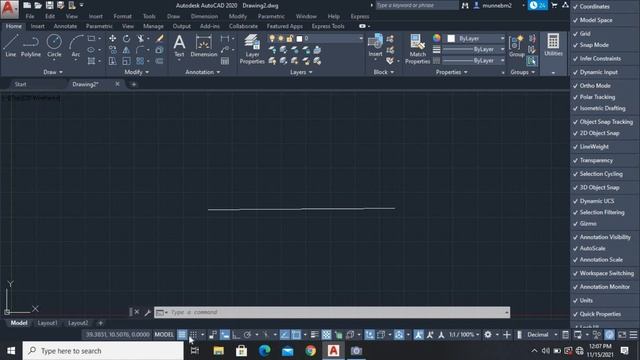Click the munnebm2 sign-in account button
This screenshot has width=640, height=360.
point(497,5)
